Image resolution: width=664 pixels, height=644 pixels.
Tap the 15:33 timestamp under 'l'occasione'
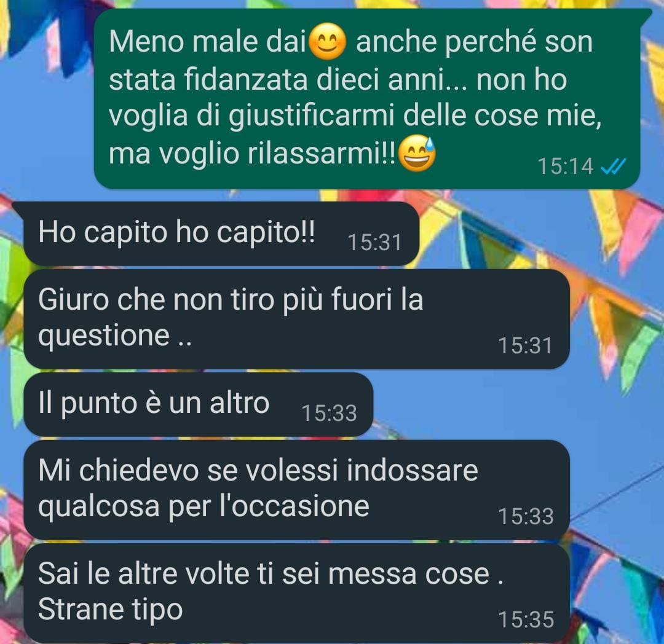[526, 517]
